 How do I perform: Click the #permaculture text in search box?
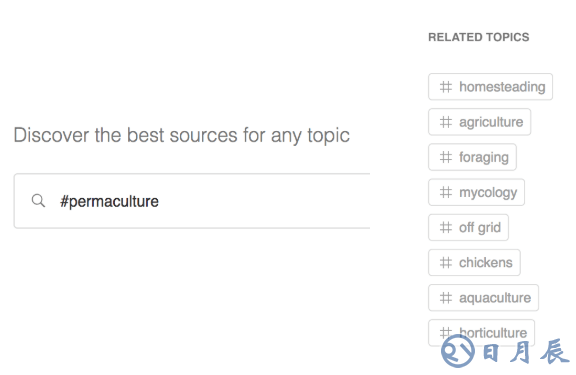click(x=109, y=201)
